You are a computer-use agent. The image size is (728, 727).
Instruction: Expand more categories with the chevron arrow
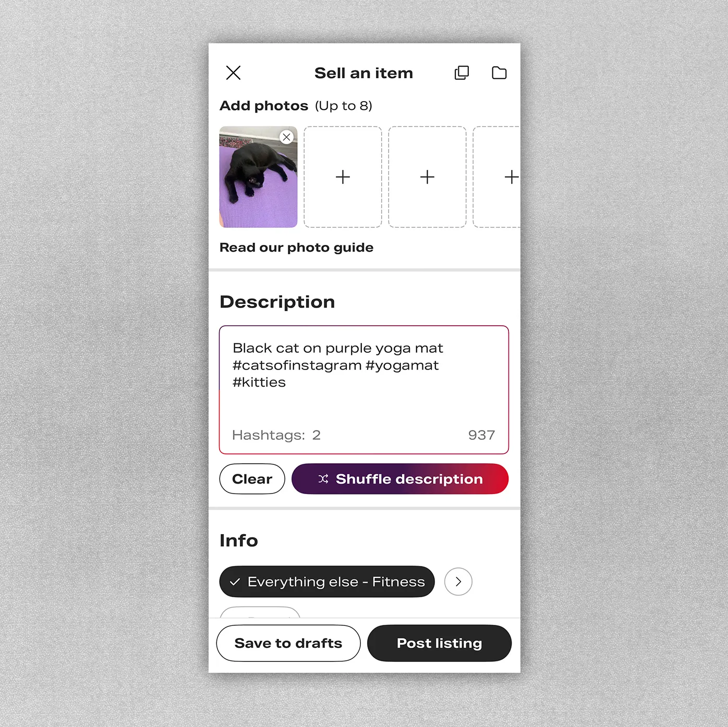click(x=458, y=582)
